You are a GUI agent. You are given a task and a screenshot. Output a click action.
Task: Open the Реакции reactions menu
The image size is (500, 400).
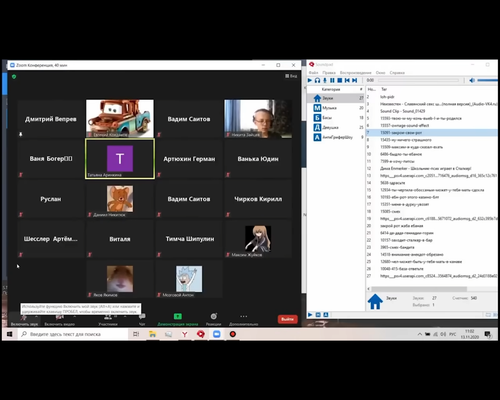tap(213, 319)
